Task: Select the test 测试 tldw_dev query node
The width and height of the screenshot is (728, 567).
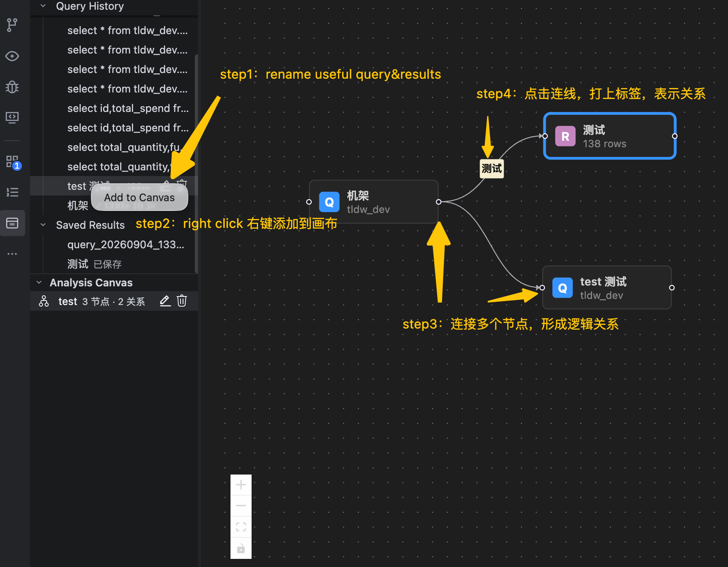Action: tap(607, 288)
